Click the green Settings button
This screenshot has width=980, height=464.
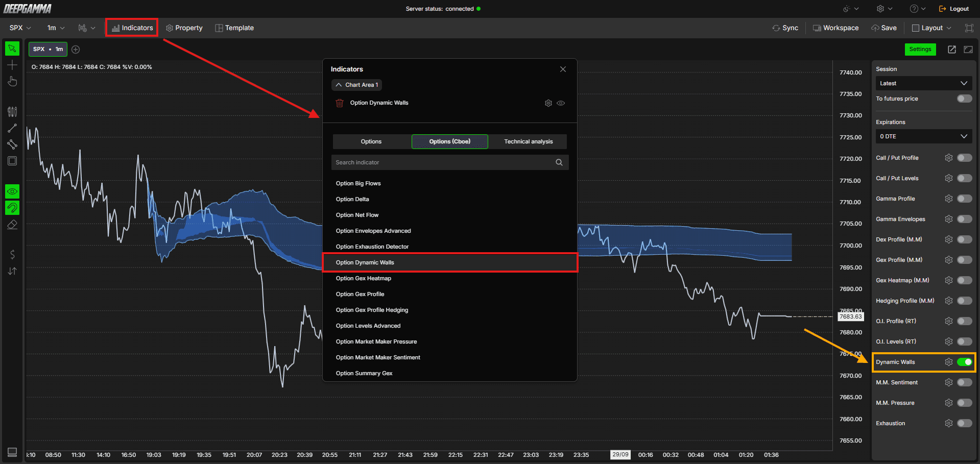pos(920,50)
